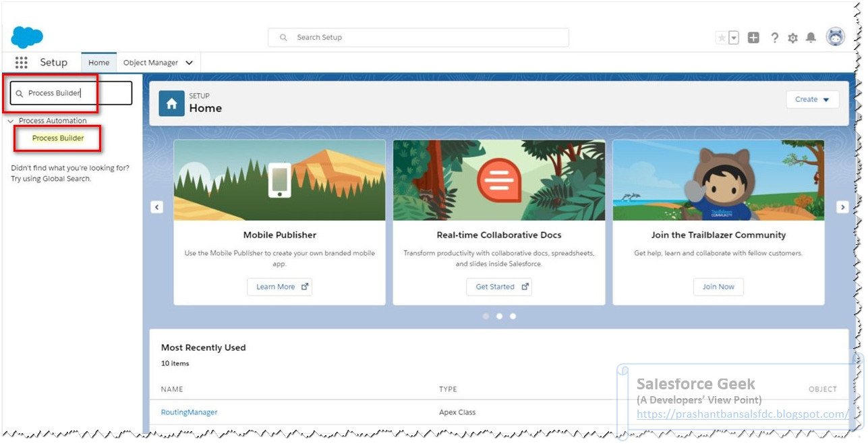Select the second carousel dot
The height and width of the screenshot is (444, 868).
click(x=499, y=316)
